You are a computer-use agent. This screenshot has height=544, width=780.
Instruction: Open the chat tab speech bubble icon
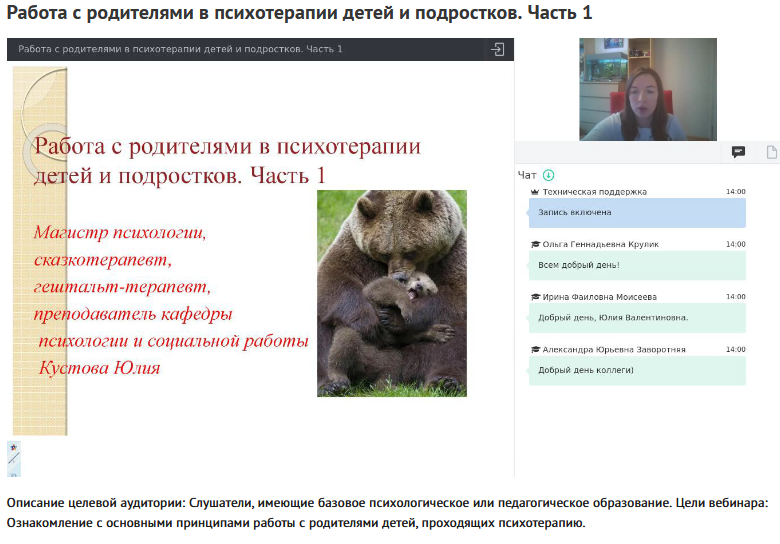(x=738, y=152)
